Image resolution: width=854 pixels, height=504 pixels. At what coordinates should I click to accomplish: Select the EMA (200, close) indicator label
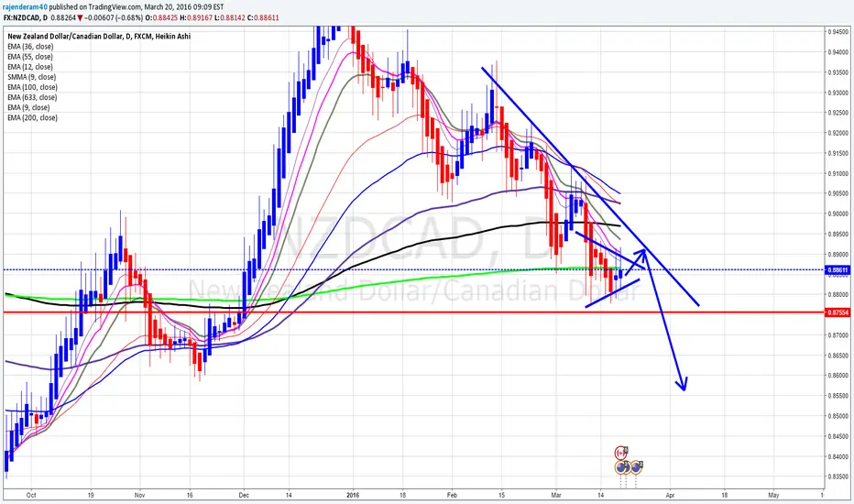(33, 117)
